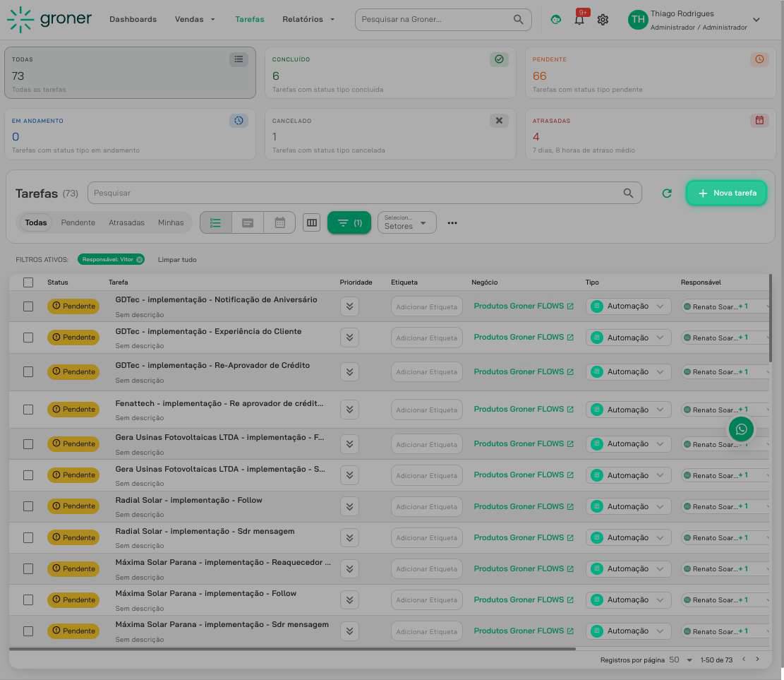784x680 pixels.
Task: Open Produtos Groner FLOWS link in first row
Action: coord(519,306)
